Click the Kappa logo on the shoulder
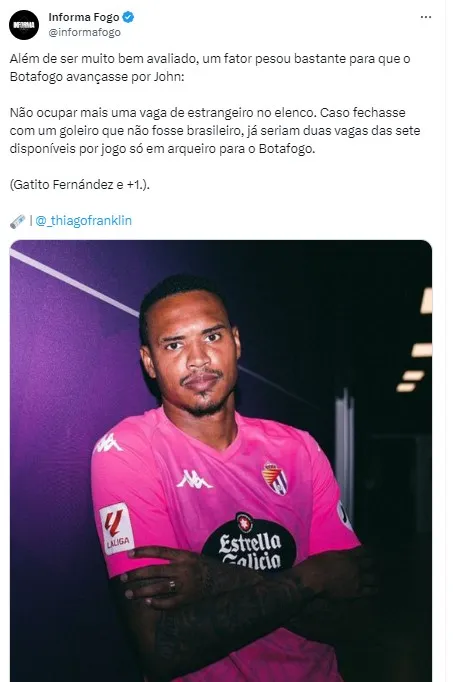The width and height of the screenshot is (453, 682). pyautogui.click(x=107, y=442)
